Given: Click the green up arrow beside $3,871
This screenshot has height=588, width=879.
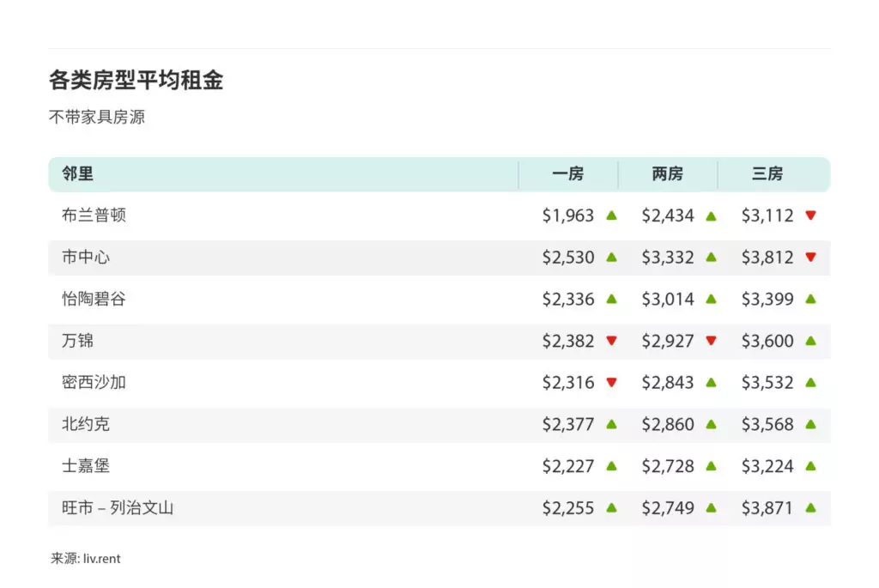Looking at the screenshot, I should coord(810,508).
